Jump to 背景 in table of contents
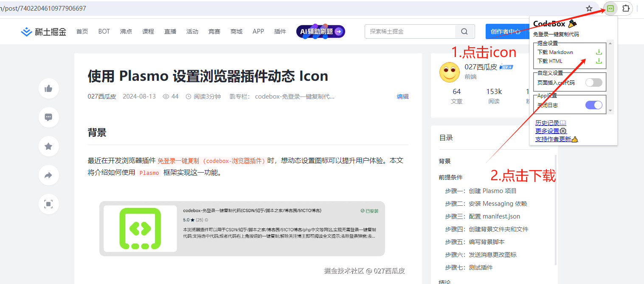This screenshot has height=284, width=644. click(x=444, y=161)
